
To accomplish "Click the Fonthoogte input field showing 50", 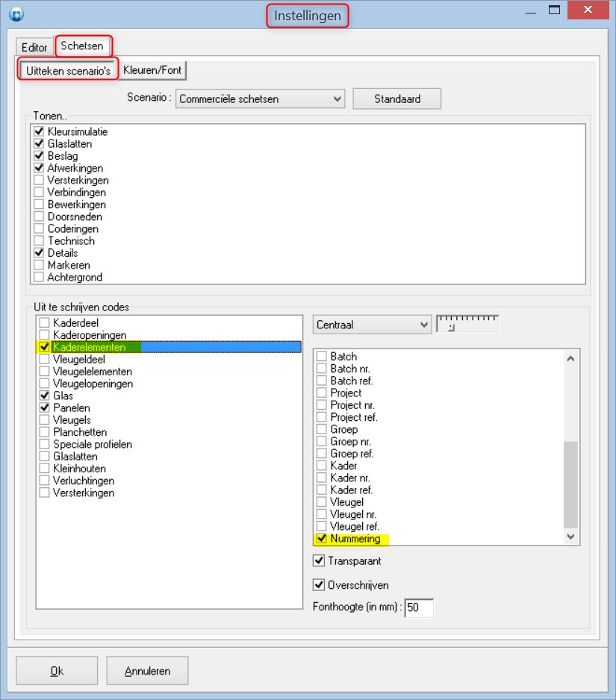I will coord(419,607).
